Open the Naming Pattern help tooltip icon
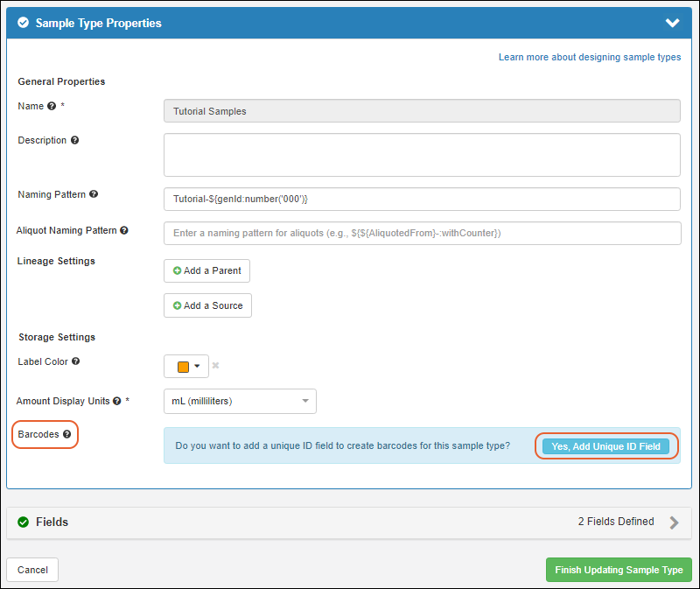Image resolution: width=700 pixels, height=589 pixels. (x=94, y=194)
